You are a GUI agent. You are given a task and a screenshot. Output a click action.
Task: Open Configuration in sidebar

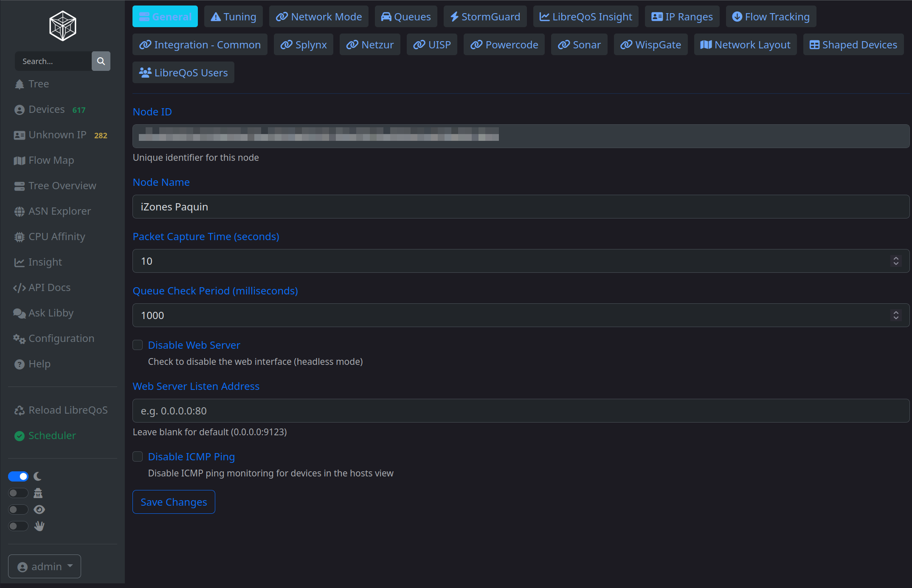pyautogui.click(x=54, y=339)
